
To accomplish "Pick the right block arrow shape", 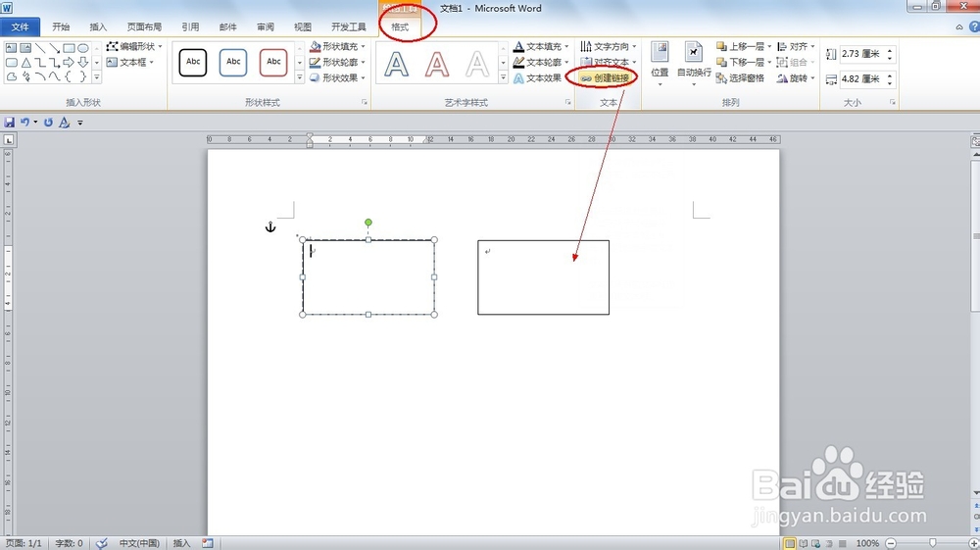I will 69,63.
